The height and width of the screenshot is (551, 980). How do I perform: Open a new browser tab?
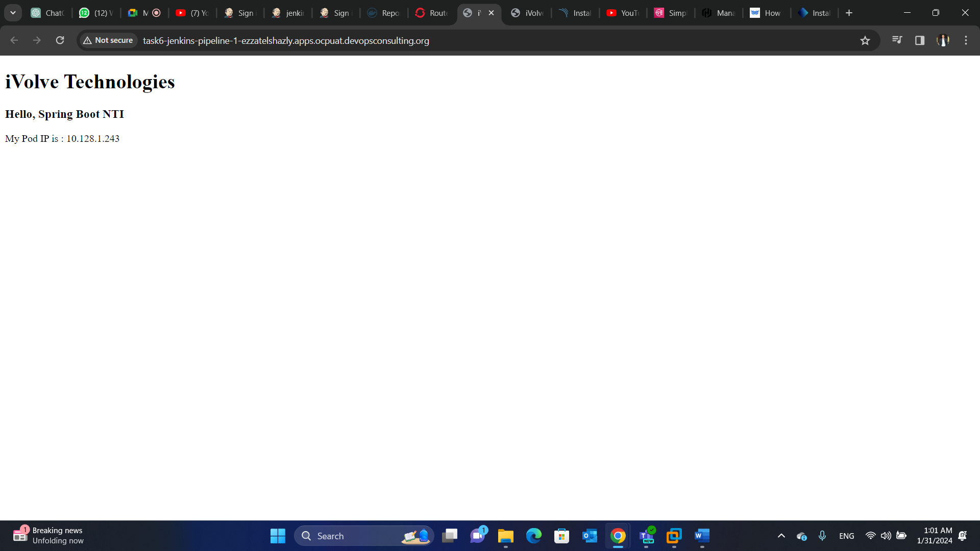coord(849,13)
